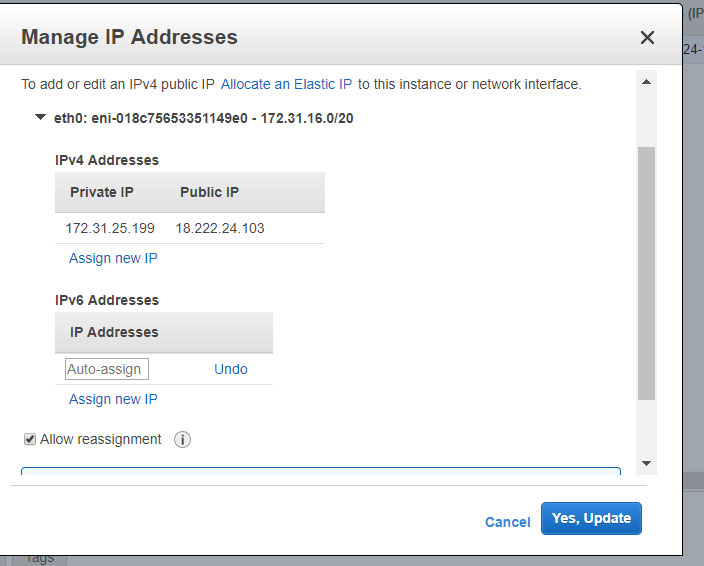Viewport: 704px width, 566px height.
Task: Close the Manage IP Addresses dialog
Action: tap(647, 37)
